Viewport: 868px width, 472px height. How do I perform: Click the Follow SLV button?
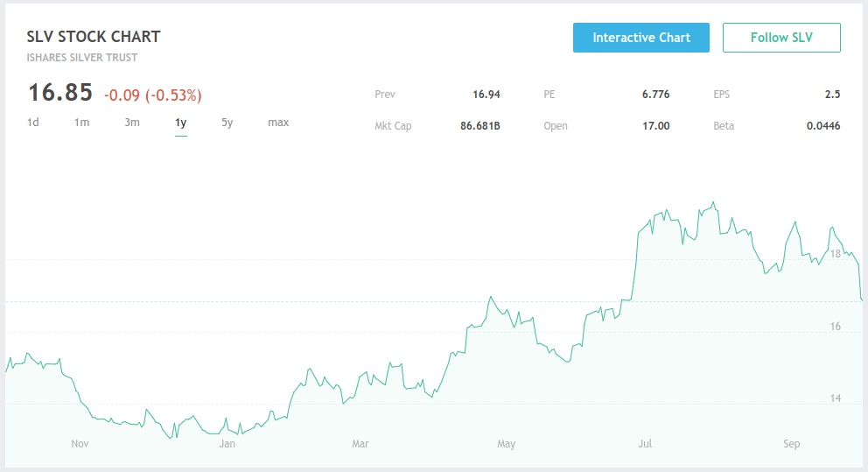[x=781, y=38]
